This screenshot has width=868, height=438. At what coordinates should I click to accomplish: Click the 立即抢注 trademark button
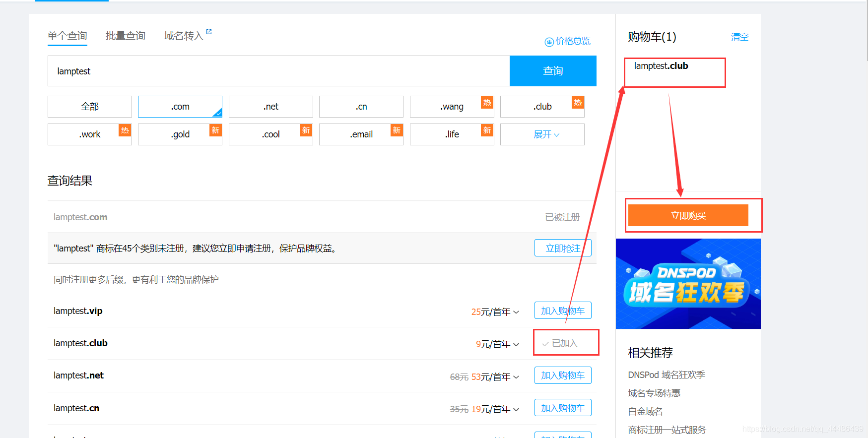point(563,248)
